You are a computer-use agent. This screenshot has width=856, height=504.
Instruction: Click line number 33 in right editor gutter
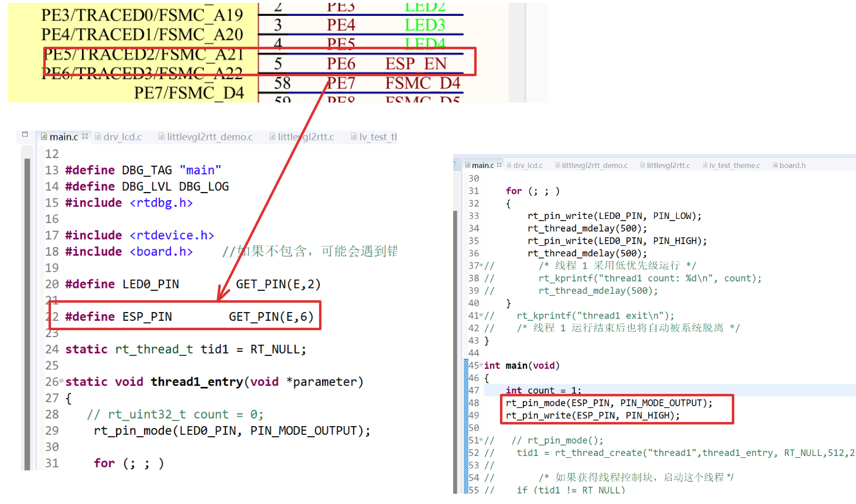point(474,216)
